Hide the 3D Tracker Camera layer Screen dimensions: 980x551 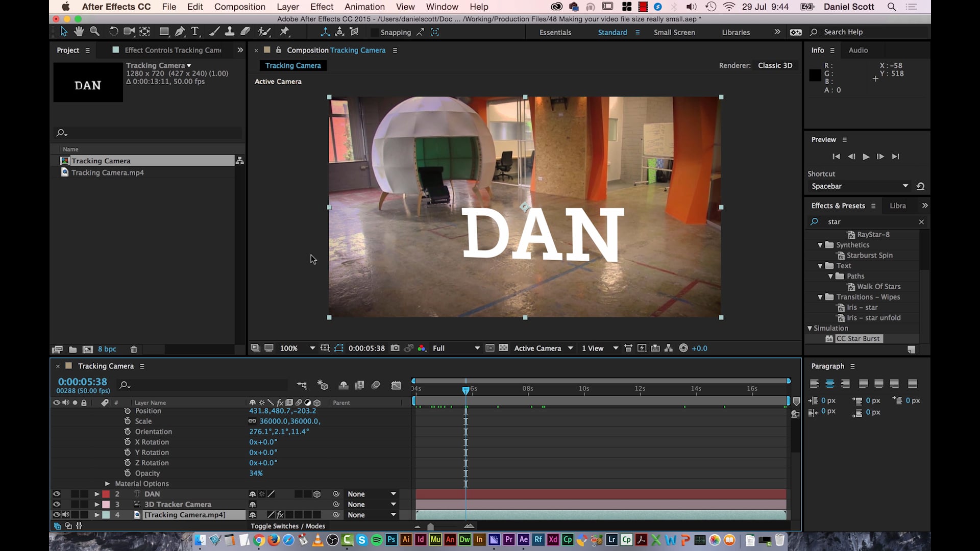tap(57, 504)
